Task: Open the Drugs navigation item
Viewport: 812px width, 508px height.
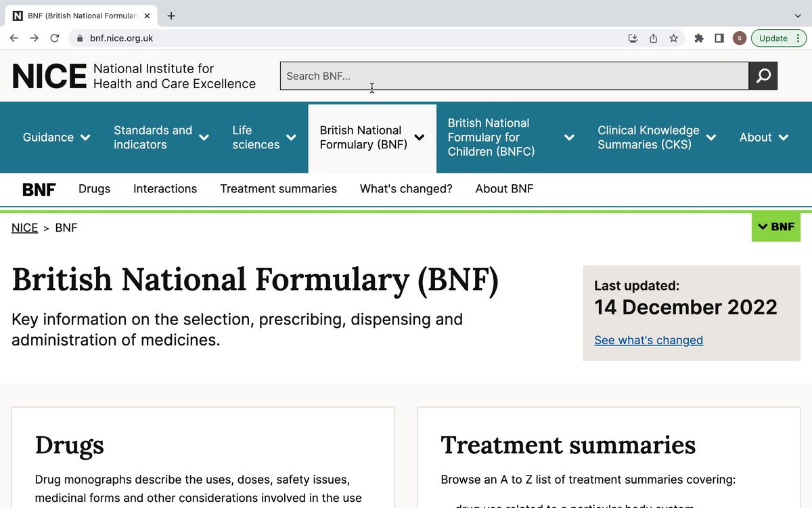Action: (x=94, y=189)
